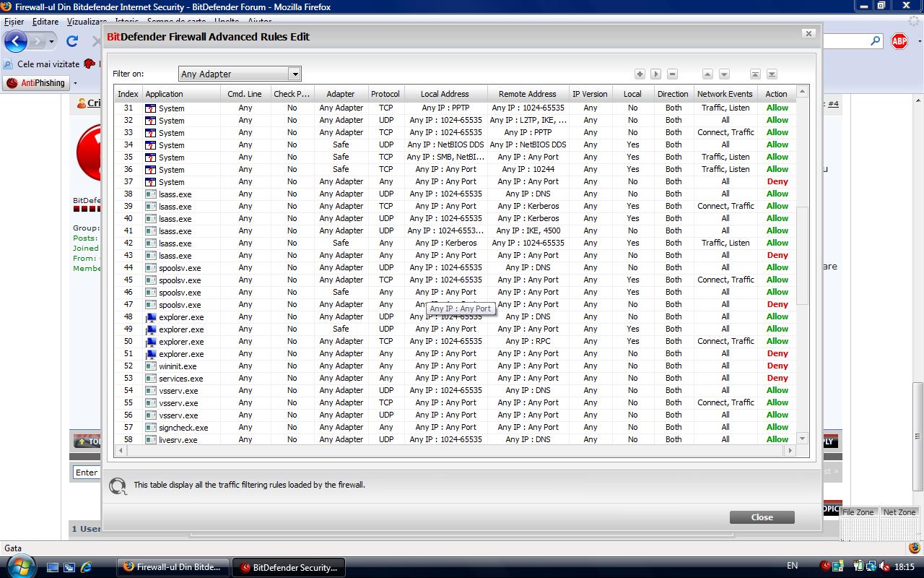
Task: Sort by the Action column header
Action: (776, 94)
